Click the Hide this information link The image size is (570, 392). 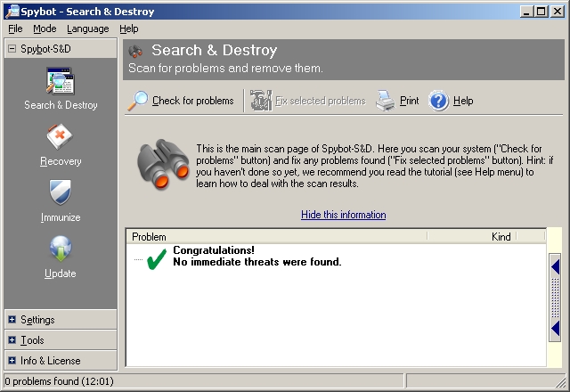(x=344, y=215)
